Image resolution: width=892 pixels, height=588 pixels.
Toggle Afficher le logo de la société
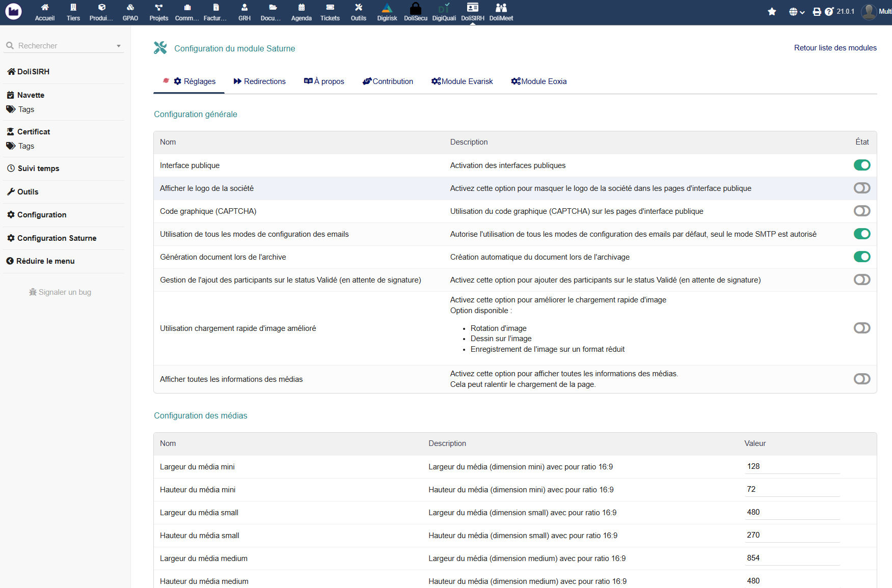(x=862, y=188)
